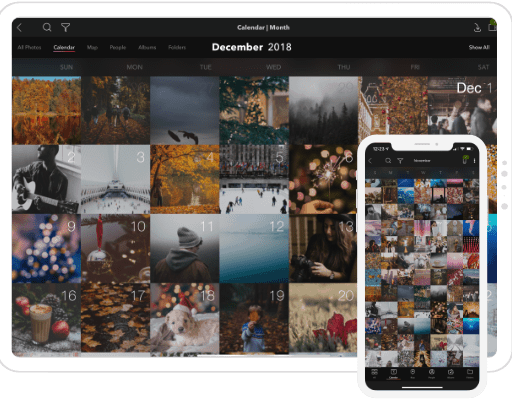Open the Map tab on the tablet
This screenshot has width=512, height=399.
(x=92, y=47)
